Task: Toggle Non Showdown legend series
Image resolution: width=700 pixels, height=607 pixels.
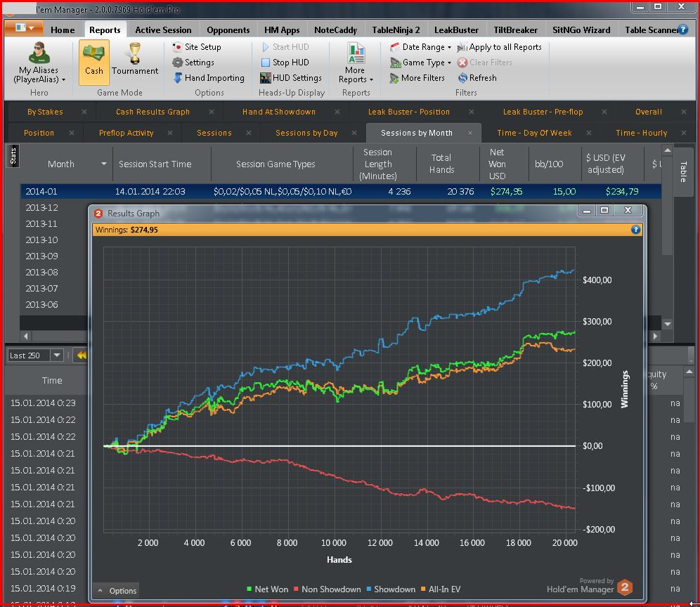Action: pyautogui.click(x=328, y=589)
